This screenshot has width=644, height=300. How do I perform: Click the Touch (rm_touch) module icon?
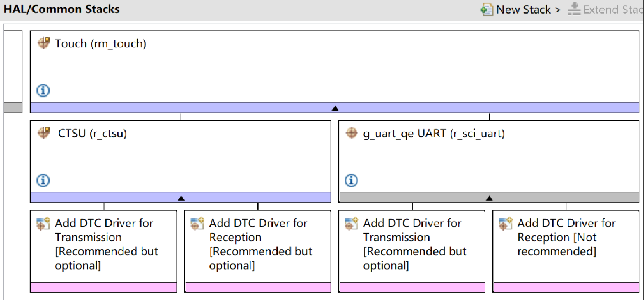click(43, 43)
